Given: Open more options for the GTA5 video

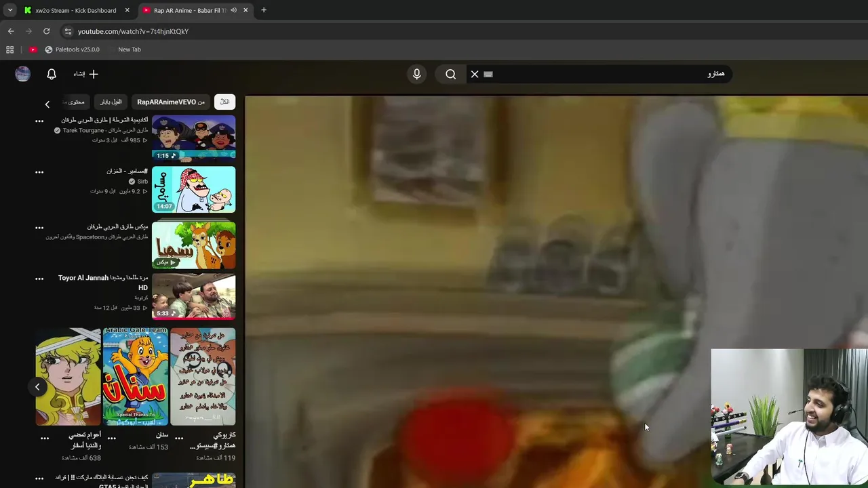Looking at the screenshot, I should (39, 479).
